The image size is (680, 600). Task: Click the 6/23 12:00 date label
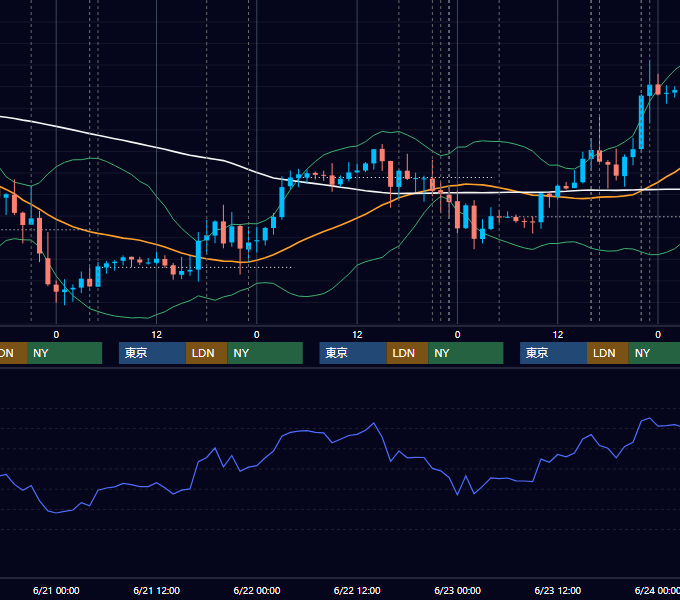[x=558, y=590]
